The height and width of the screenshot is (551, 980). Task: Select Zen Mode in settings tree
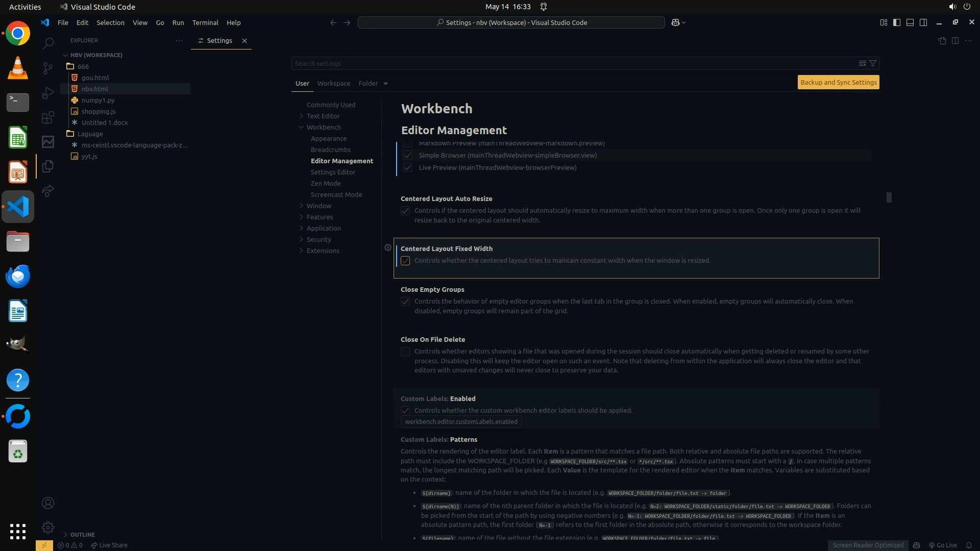click(325, 183)
